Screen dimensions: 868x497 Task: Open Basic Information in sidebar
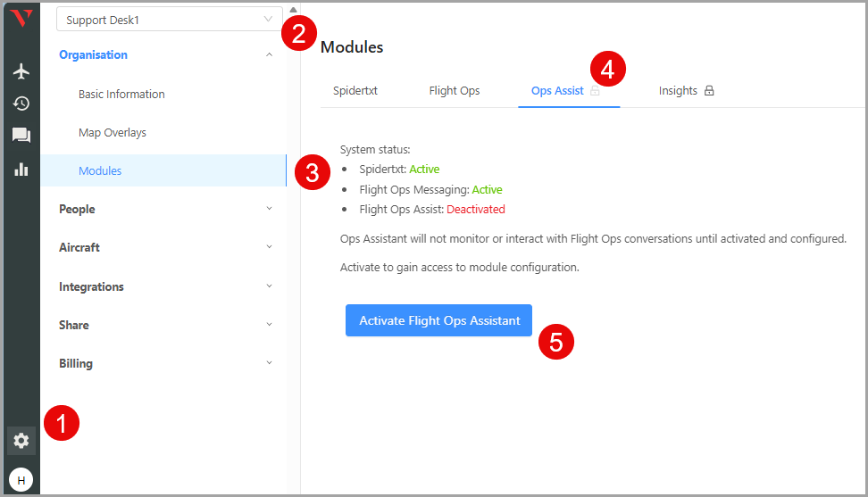pos(121,94)
